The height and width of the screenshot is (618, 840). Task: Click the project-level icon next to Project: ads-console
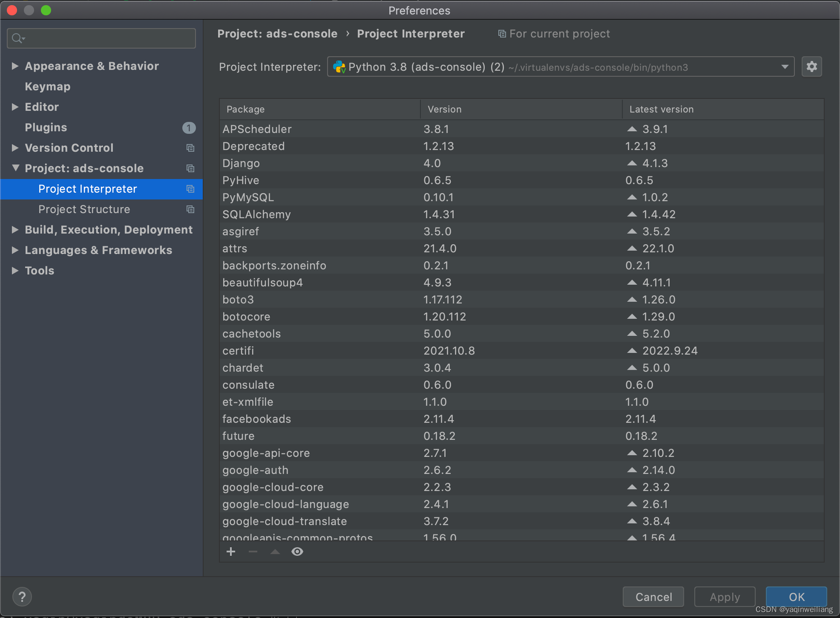[x=190, y=168]
